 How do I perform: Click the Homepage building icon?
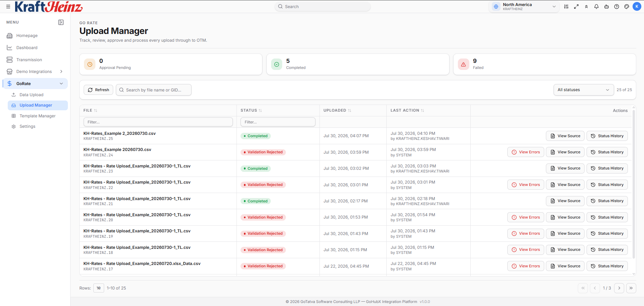coord(9,36)
